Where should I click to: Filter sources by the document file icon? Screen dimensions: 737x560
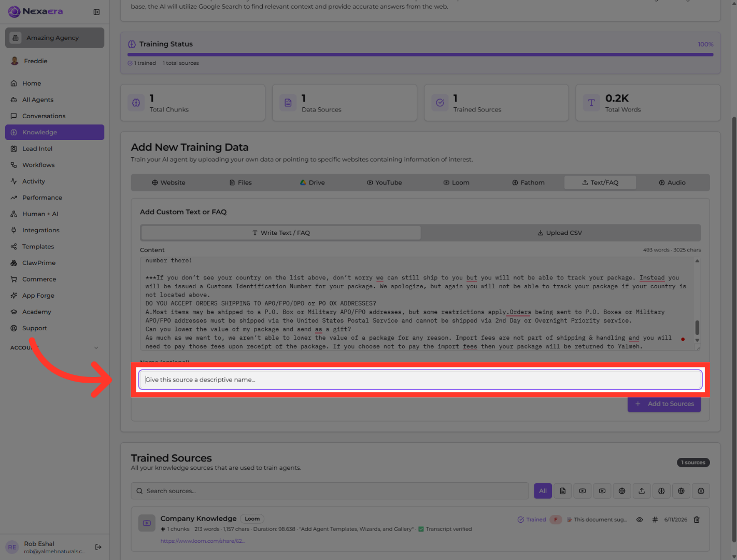pos(563,491)
